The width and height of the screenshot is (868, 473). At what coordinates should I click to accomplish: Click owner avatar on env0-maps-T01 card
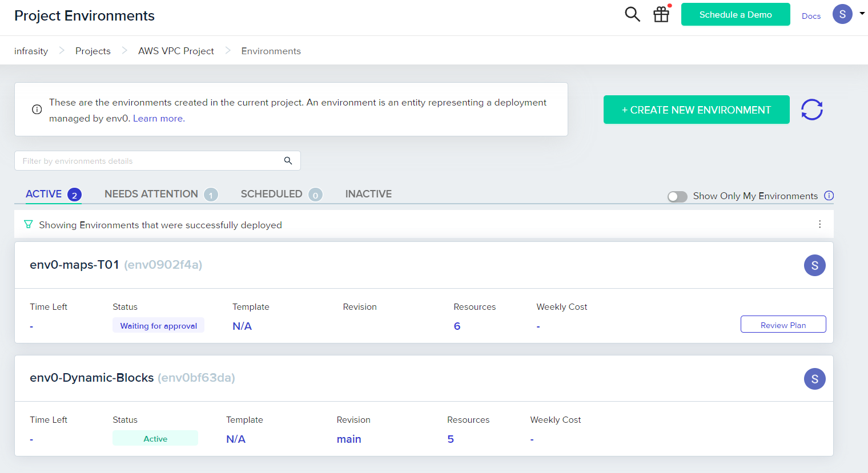814,265
